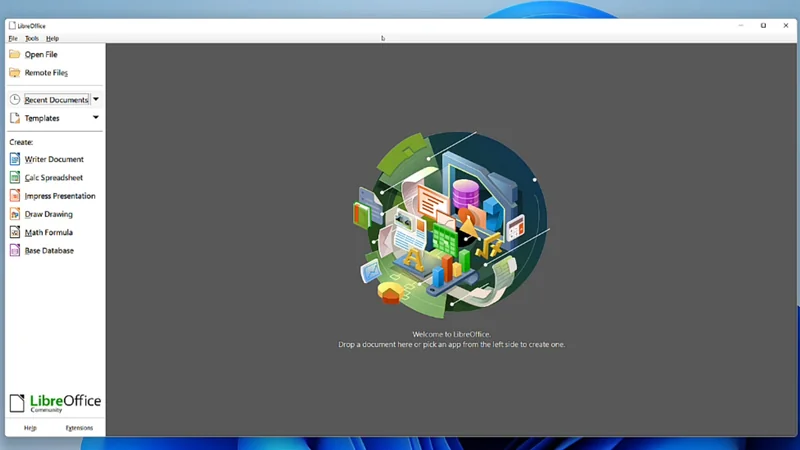Click the Draw Drawing icon
Viewport: 800px width, 450px height.
[15, 214]
